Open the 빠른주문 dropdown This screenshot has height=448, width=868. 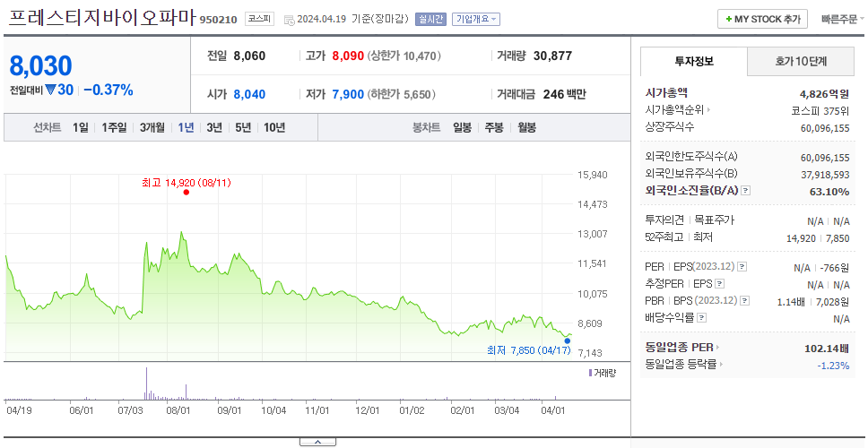(844, 19)
